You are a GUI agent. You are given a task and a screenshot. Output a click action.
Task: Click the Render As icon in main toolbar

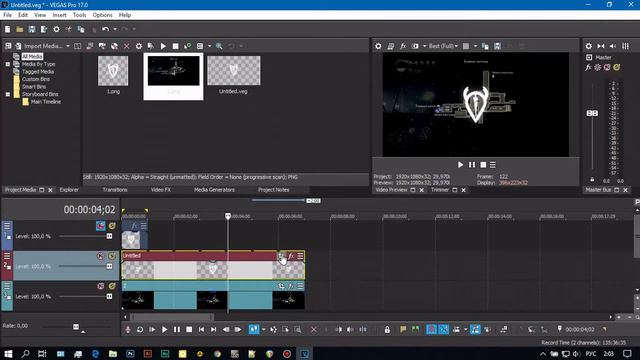coord(44,29)
